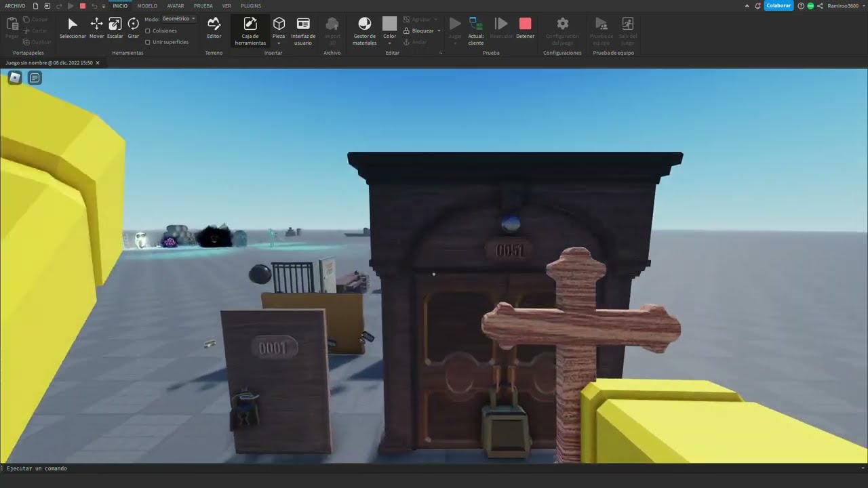Switch to the AVATAR tab
This screenshot has width=868, height=488.
(176, 5)
